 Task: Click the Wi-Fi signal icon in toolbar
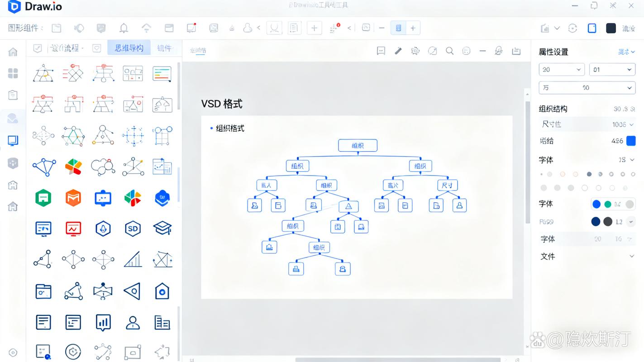coord(146,28)
